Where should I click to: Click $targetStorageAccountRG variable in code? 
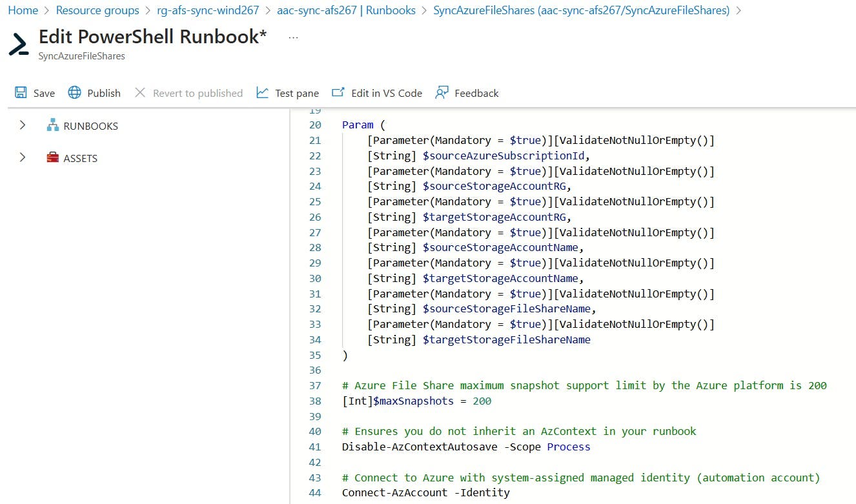[496, 217]
